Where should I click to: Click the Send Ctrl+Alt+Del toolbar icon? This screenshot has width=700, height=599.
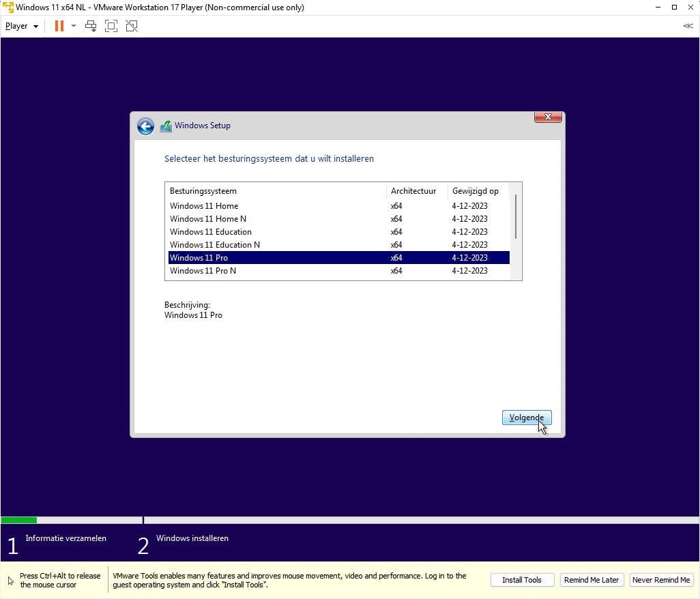click(x=91, y=26)
